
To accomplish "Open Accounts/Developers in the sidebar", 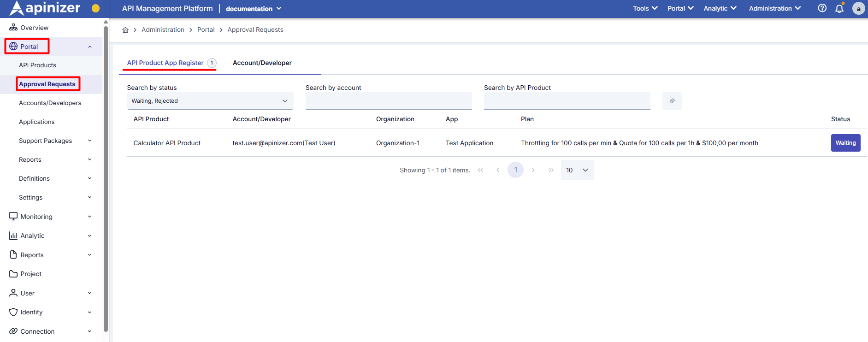I will click(x=50, y=103).
